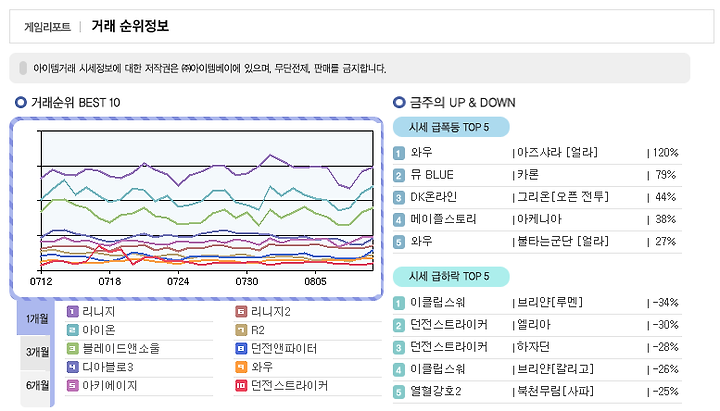720x411 pixels.
Task: Click the 0805 date label on chart
Action: 315,282
